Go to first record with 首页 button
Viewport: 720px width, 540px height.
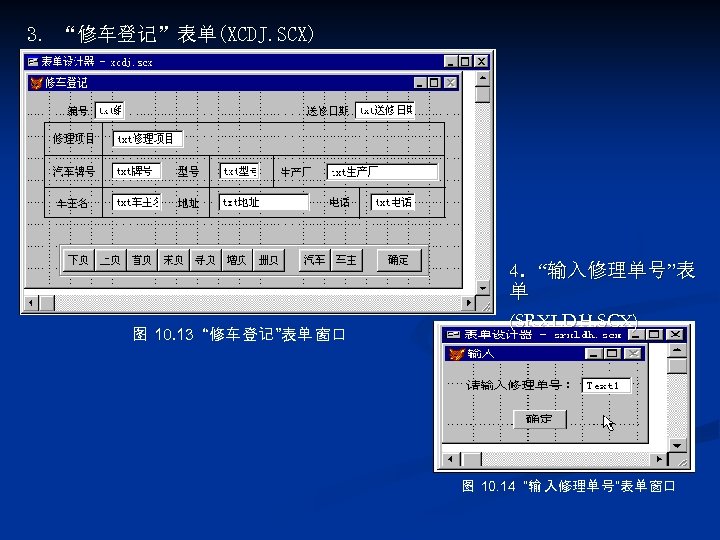coord(141,260)
